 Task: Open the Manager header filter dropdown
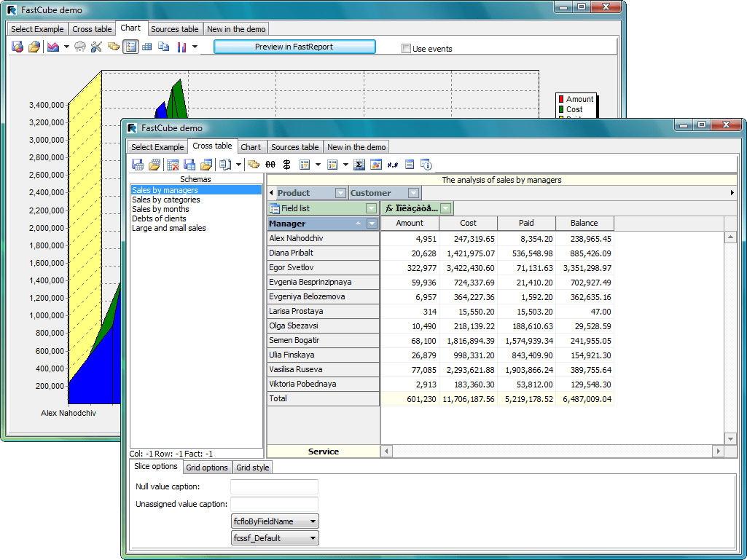(372, 224)
